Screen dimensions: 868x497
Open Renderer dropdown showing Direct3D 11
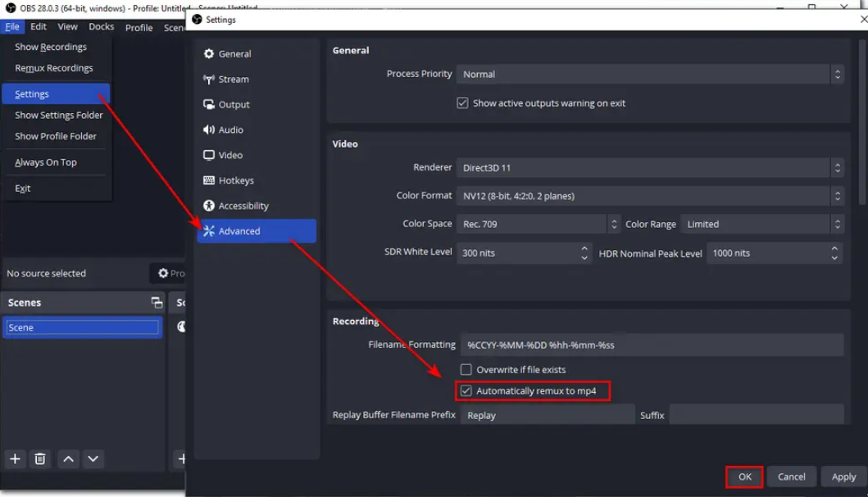pos(650,168)
